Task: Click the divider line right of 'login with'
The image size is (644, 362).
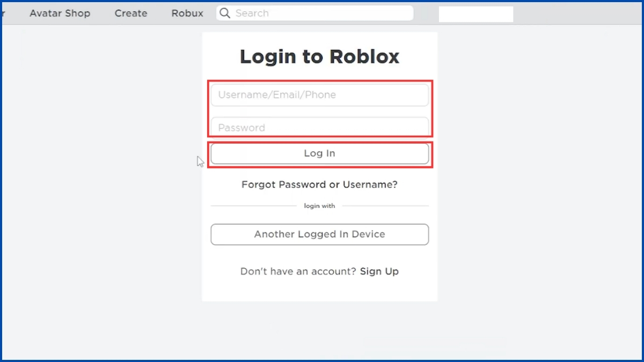Action: [385, 206]
